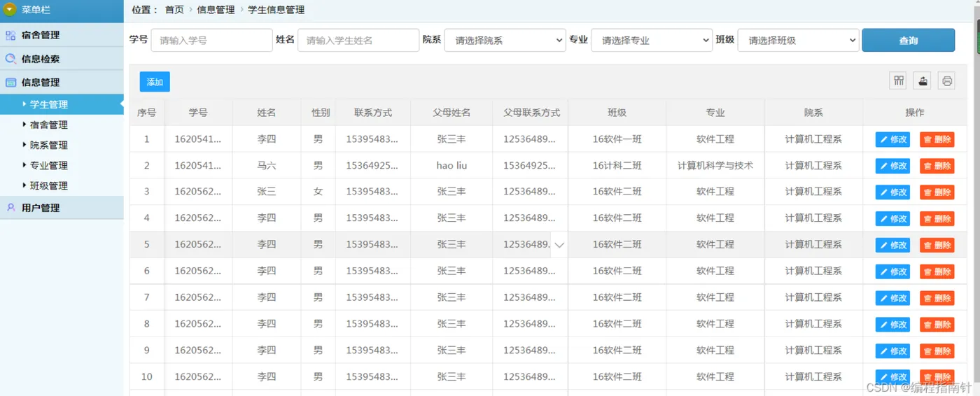Image resolution: width=980 pixels, height=396 pixels.
Task: Click the 联系方式 column header
Action: (x=373, y=113)
